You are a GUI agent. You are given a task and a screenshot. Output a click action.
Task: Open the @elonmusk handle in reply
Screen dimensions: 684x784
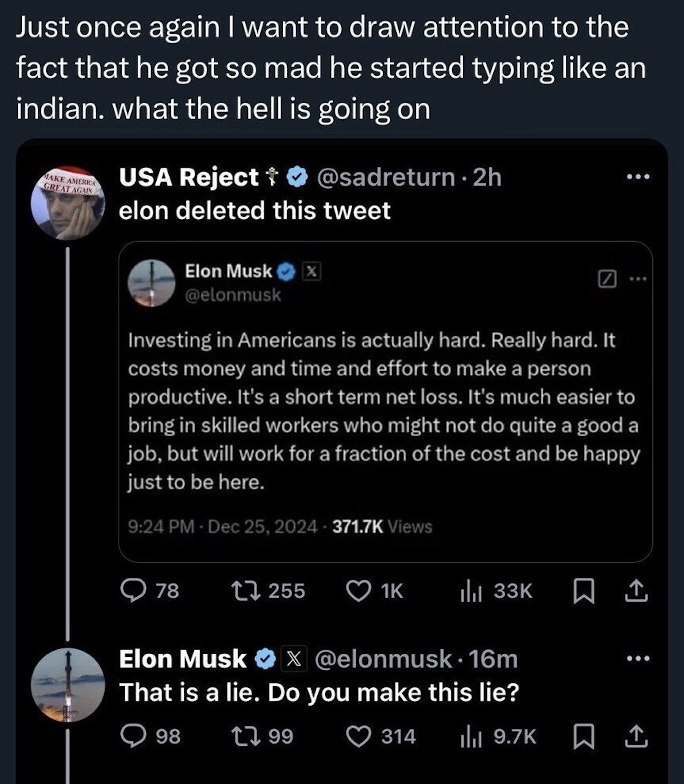[x=383, y=659]
